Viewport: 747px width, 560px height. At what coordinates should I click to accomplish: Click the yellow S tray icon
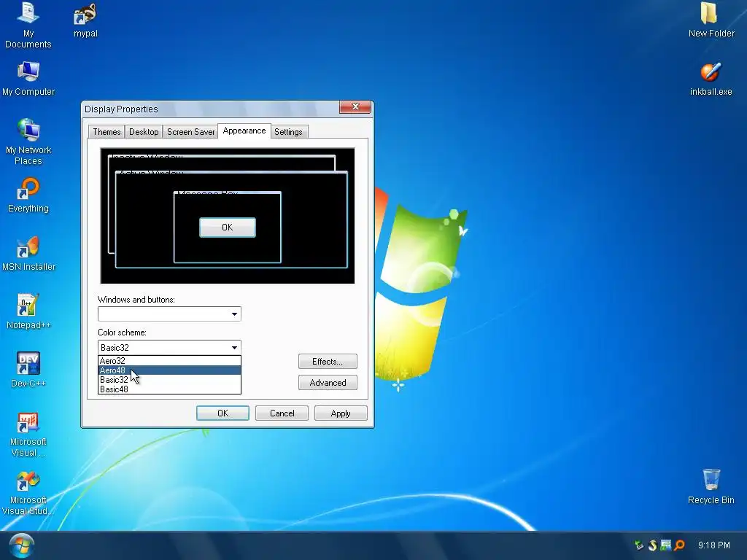tap(653, 545)
